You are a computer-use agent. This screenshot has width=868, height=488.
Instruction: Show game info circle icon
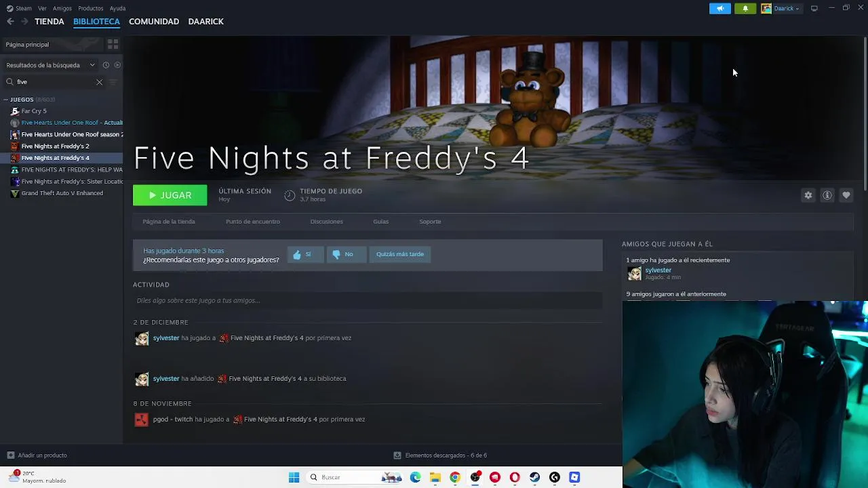click(x=827, y=195)
